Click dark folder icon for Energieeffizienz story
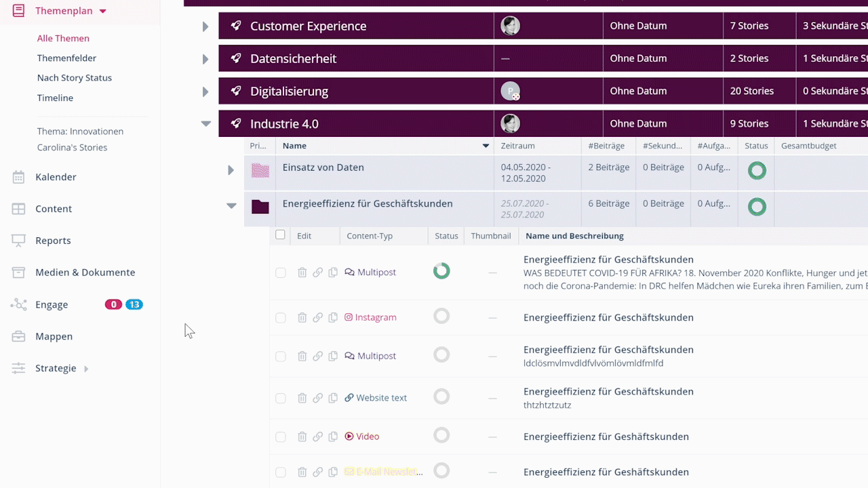Screen dimensions: 868x488 [x=260, y=207]
